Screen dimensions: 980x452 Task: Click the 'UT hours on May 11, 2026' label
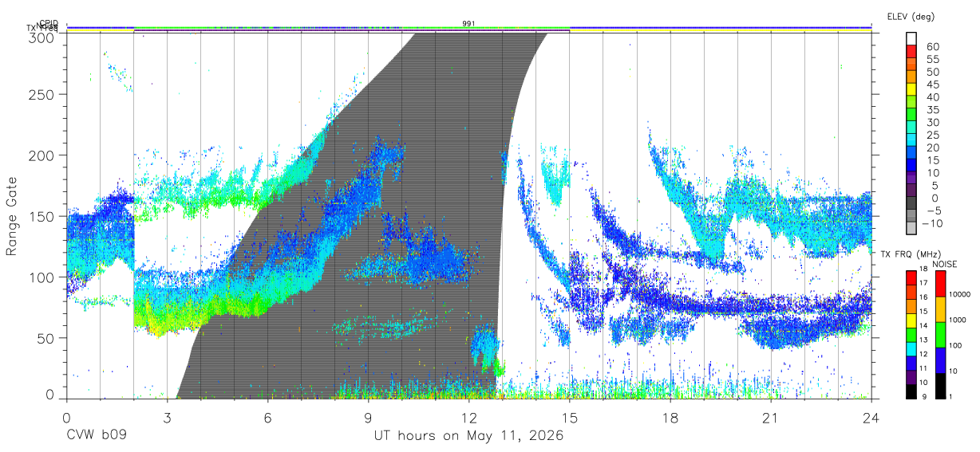coord(468,437)
